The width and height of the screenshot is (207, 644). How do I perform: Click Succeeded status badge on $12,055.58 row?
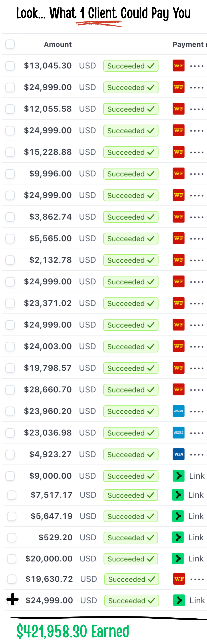(131, 109)
